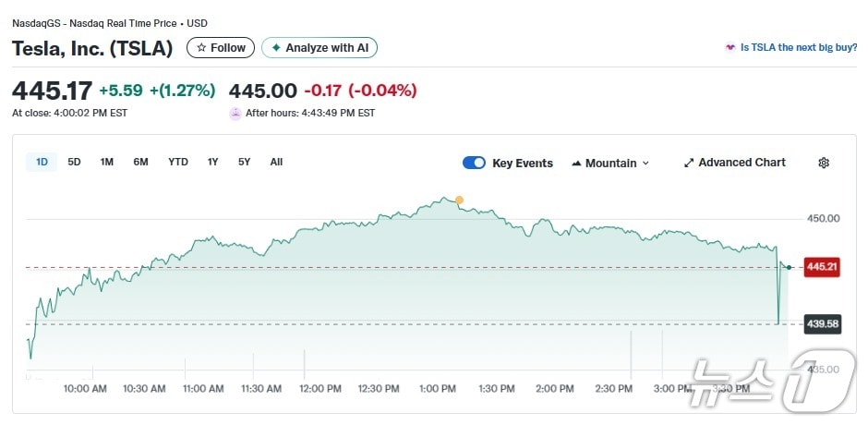The width and height of the screenshot is (868, 425).
Task: Follow Tesla stock
Action: [x=221, y=48]
